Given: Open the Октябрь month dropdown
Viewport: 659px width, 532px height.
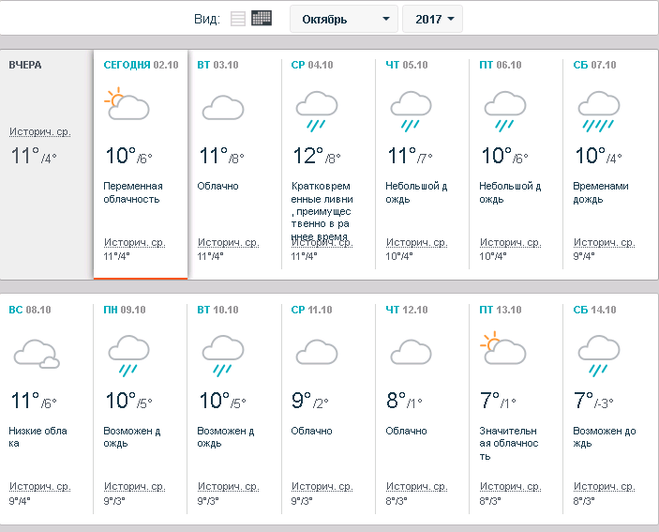Looking at the screenshot, I should click(x=343, y=19).
